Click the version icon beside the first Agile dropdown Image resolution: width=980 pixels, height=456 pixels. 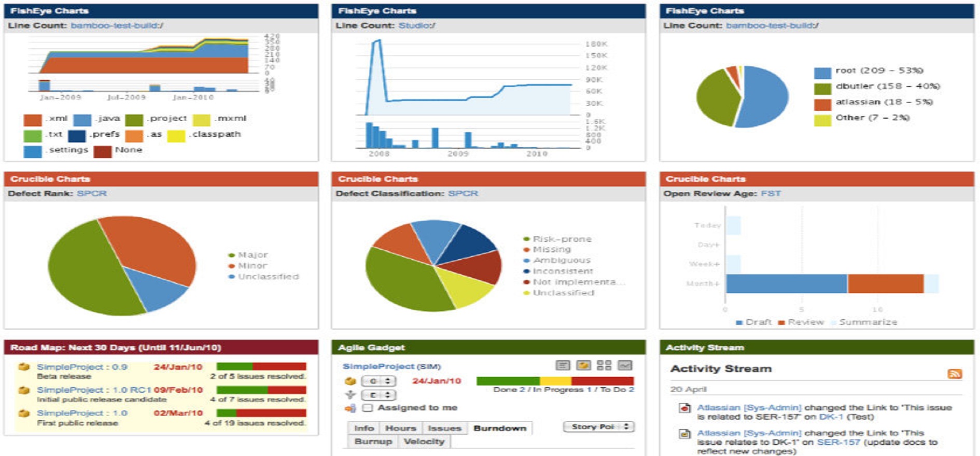point(351,381)
